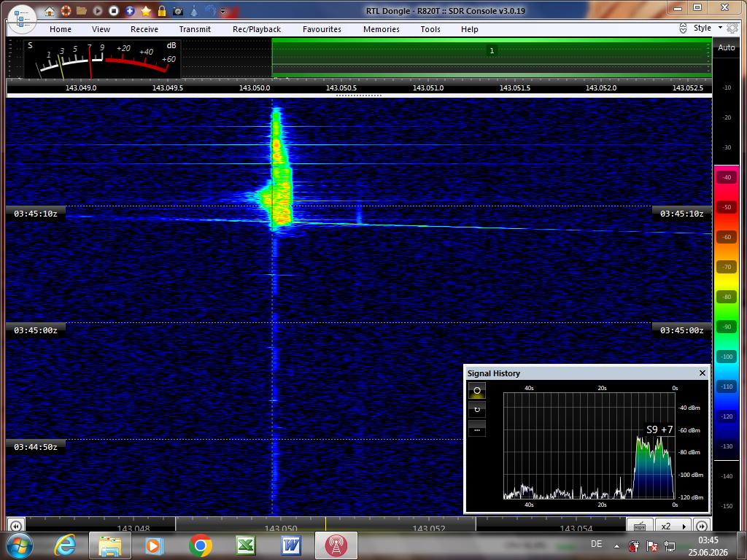The width and height of the screenshot is (747, 560).
Task: Launch Internet Explorer from the taskbar
Action: (x=65, y=545)
